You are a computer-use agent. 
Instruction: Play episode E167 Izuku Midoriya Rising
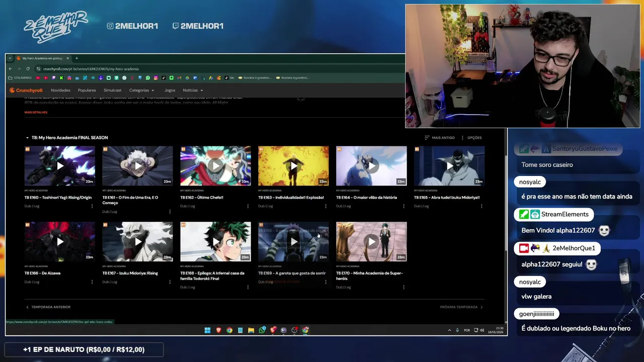point(137,241)
